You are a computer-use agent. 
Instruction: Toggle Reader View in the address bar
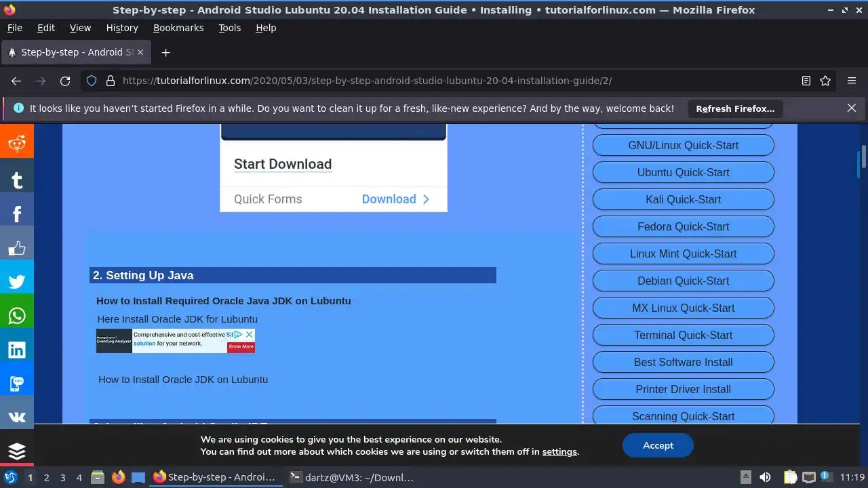point(806,81)
